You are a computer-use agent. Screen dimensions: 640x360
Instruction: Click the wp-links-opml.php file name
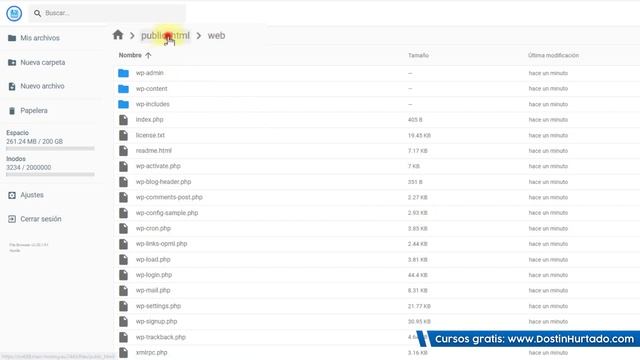click(161, 244)
